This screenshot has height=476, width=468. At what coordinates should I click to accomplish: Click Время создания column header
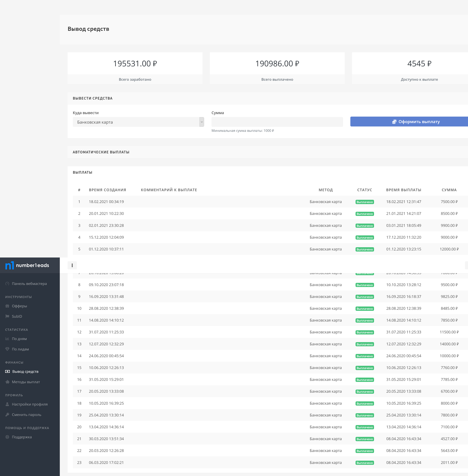[107, 190]
